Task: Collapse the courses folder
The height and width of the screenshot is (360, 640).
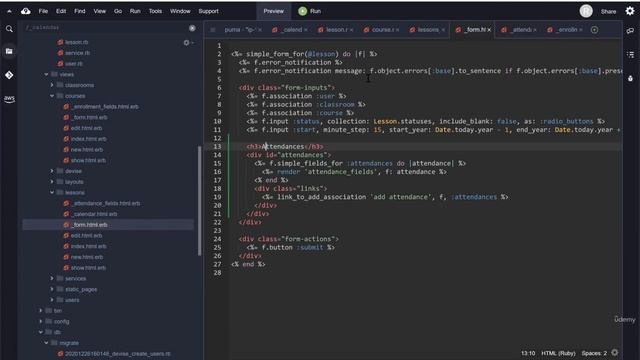Action: (52, 96)
